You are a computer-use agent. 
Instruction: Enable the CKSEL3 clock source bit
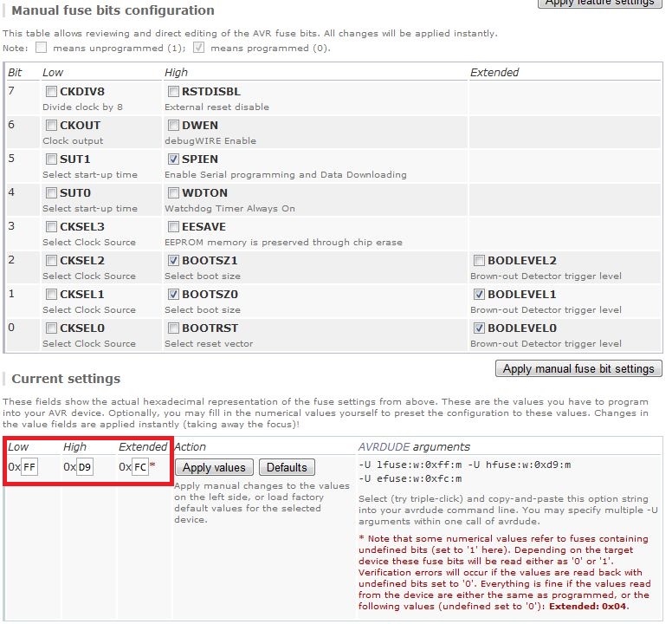51,226
